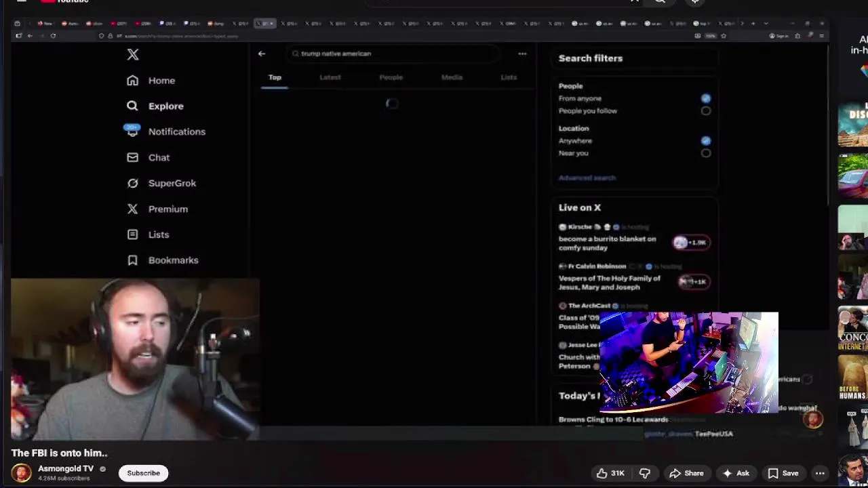The image size is (868, 488).
Task: Switch to the Lists search tab
Action: [x=509, y=77]
